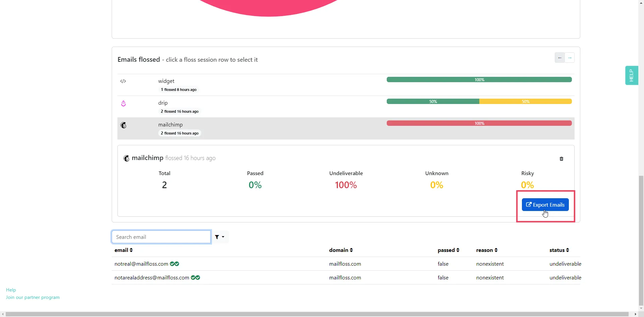Click the '1 flossed 8 hours ago' badge
Viewport: 644px width, 317px height.
pos(178,90)
